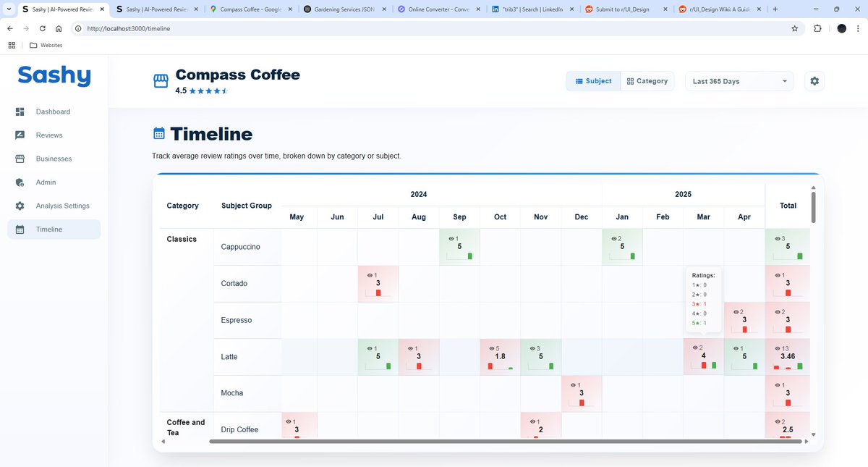Screen dimensions: 868x467
Task: Click the Compass Coffee star rating
Action: 208,91
